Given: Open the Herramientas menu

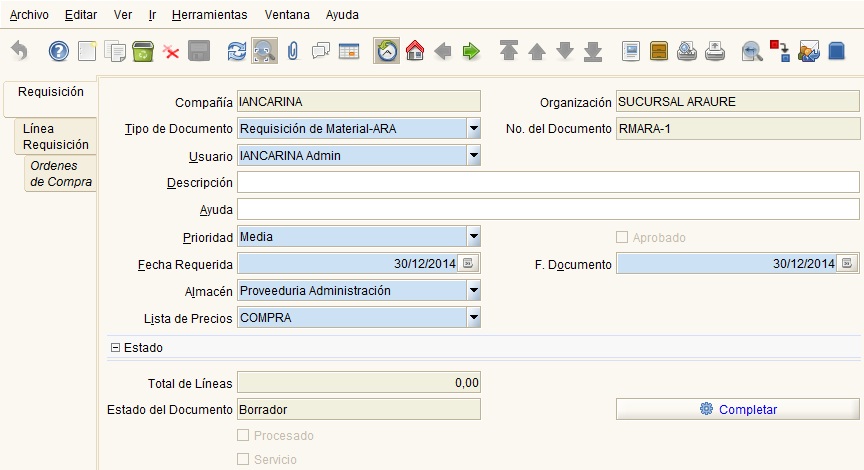Looking at the screenshot, I should 209,15.
